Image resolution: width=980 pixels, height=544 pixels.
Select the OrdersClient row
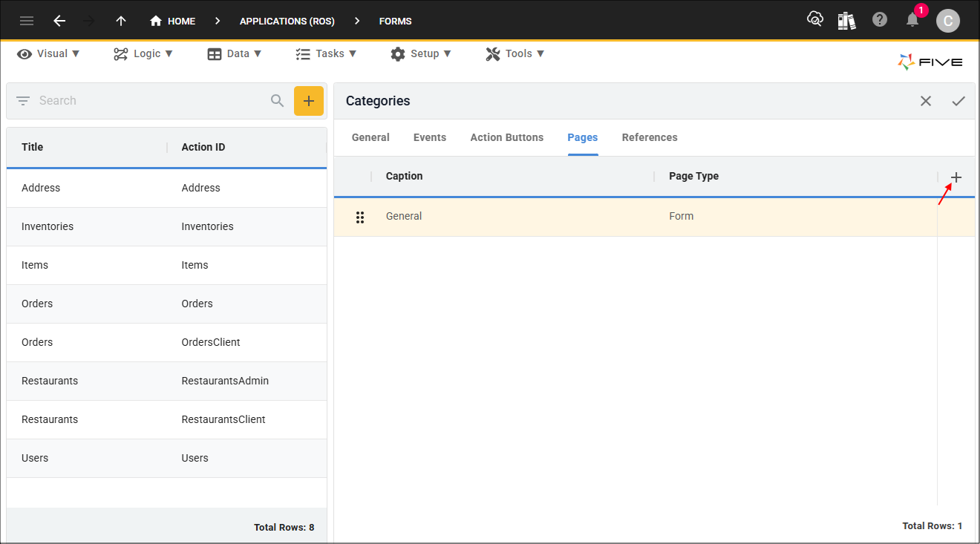(166, 342)
